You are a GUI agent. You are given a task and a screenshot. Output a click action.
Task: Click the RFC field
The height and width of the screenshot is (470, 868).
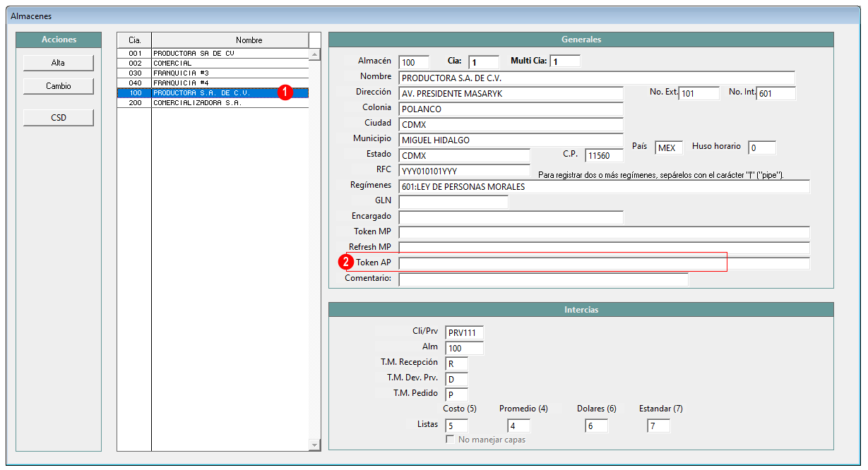point(465,171)
